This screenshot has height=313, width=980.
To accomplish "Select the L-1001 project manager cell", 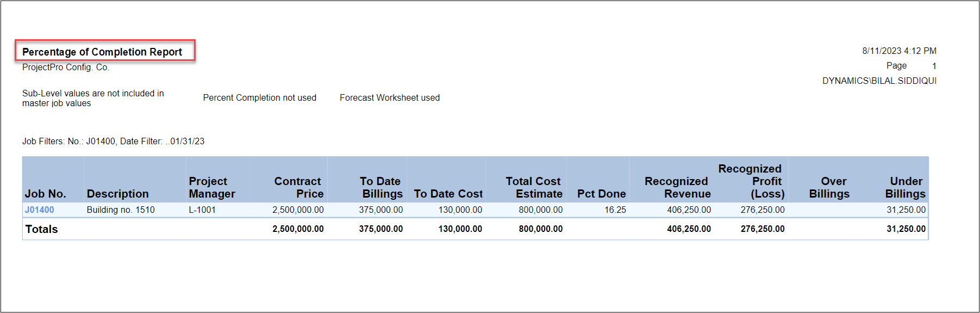I will click(202, 210).
